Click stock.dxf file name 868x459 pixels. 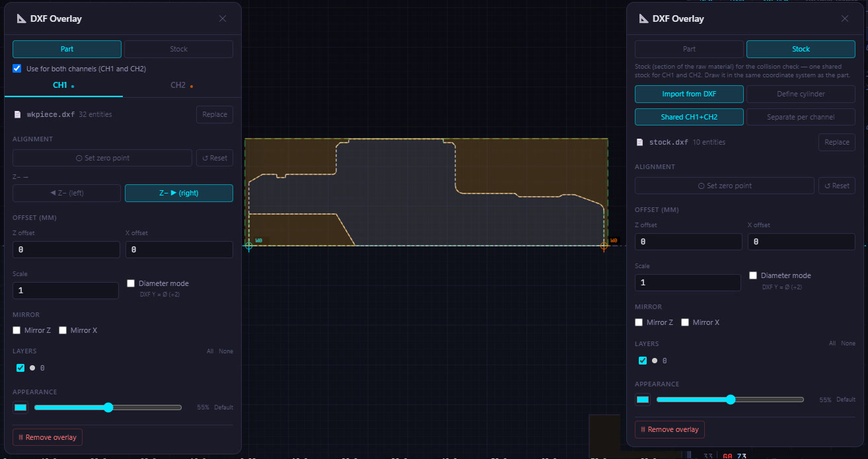coord(669,142)
